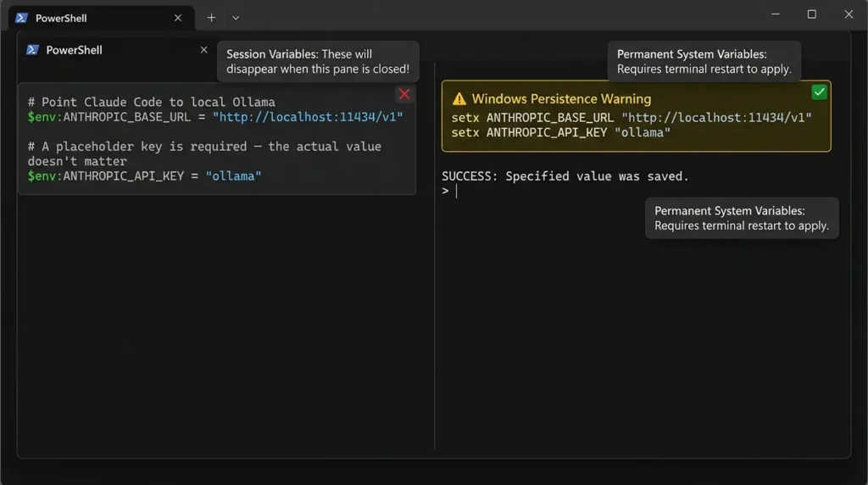Click the setx ANTHROPIC_BASE_URL command line
This screenshot has height=485, width=868.
click(631, 117)
